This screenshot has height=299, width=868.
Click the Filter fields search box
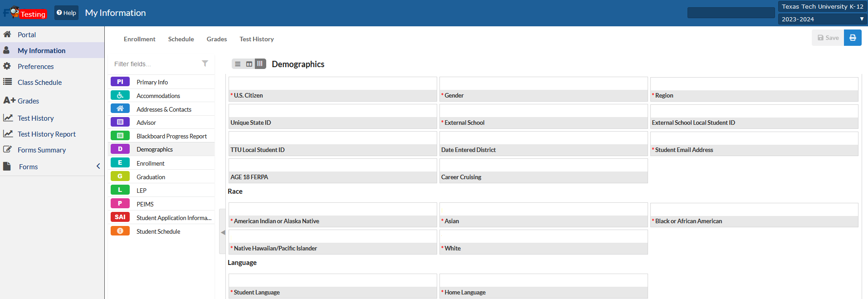tap(154, 64)
